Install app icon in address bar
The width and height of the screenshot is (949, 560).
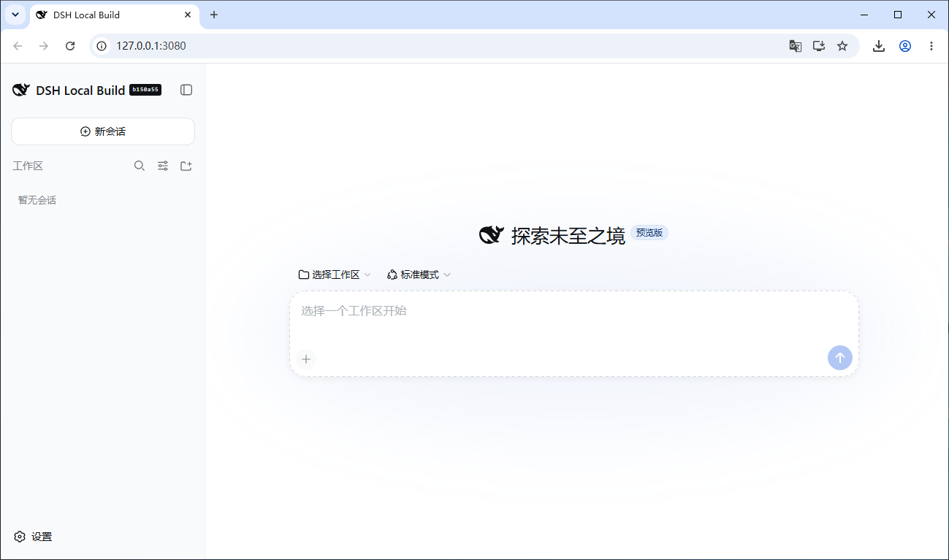819,46
